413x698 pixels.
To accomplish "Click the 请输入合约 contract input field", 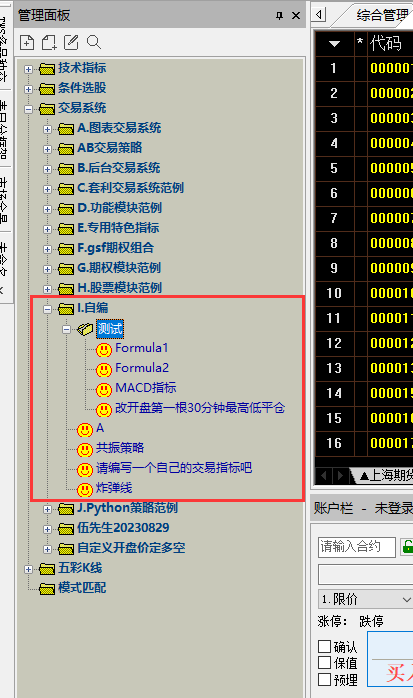I will (356, 547).
